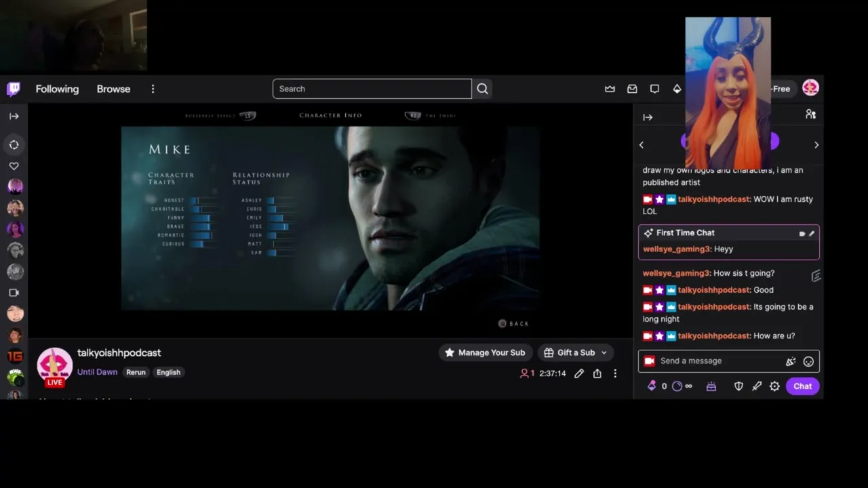Click the Honest trait bar in game
This screenshot has width=868, height=488.
203,201
